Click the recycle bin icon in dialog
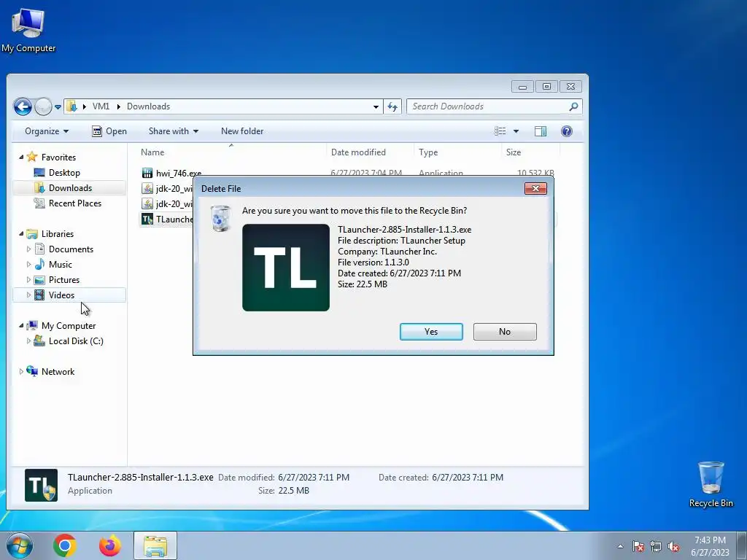 [220, 219]
